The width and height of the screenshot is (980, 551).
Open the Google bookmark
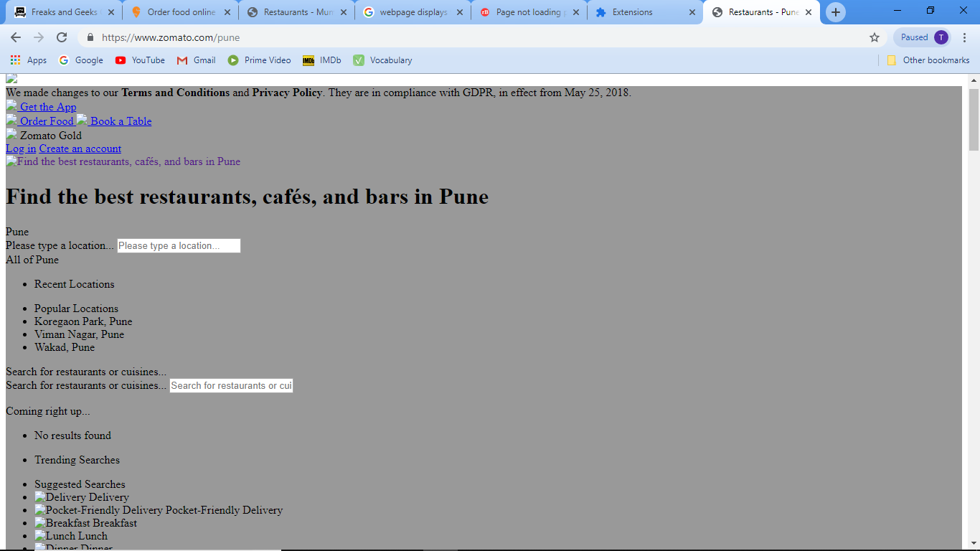tap(81, 60)
